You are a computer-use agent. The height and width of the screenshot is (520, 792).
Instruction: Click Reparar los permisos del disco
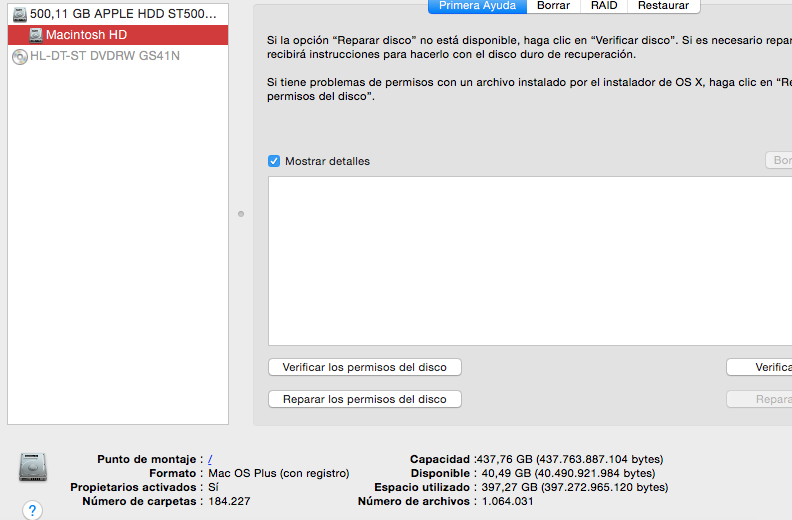pos(365,399)
